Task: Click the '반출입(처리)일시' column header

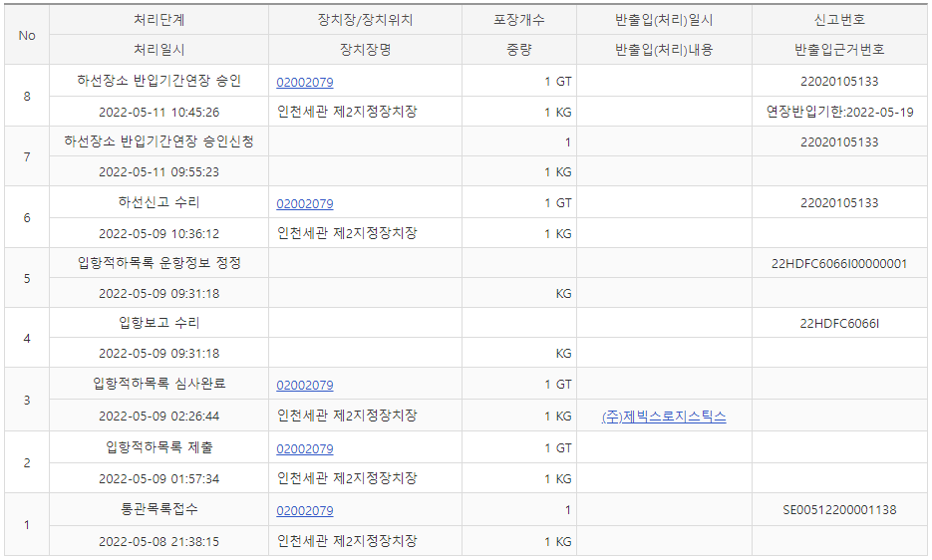Action: (x=664, y=20)
